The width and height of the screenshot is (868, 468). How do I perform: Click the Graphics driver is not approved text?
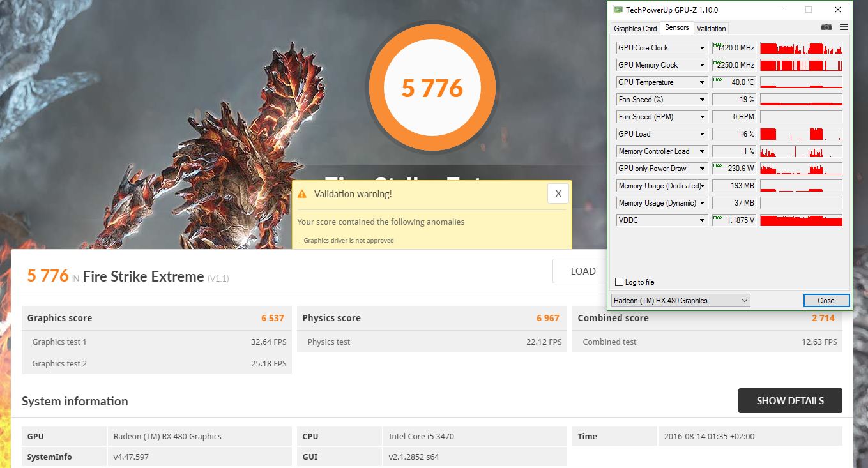tap(349, 241)
